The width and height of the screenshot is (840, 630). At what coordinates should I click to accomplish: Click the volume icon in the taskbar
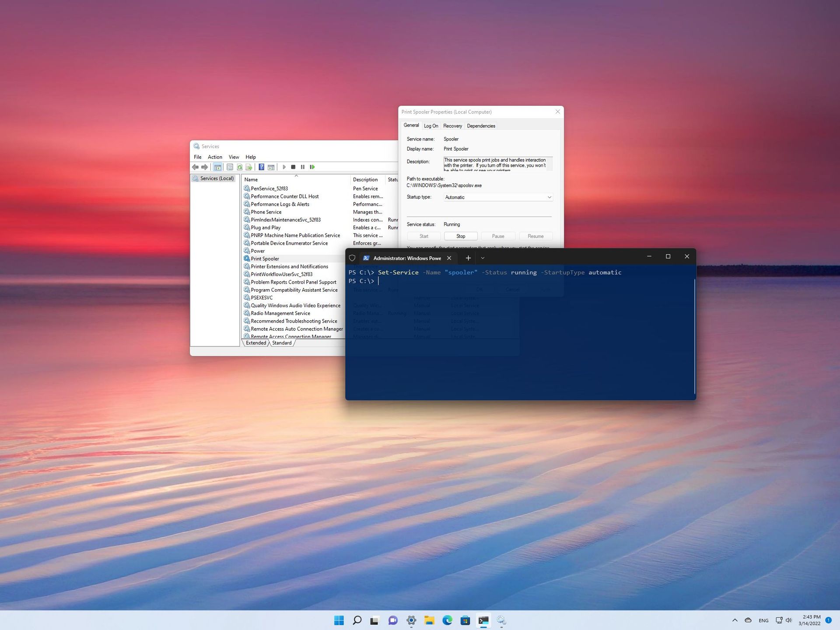pyautogui.click(x=788, y=620)
